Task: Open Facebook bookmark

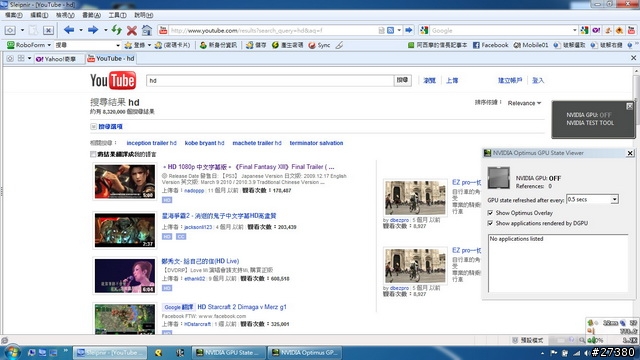Action: coord(491,45)
